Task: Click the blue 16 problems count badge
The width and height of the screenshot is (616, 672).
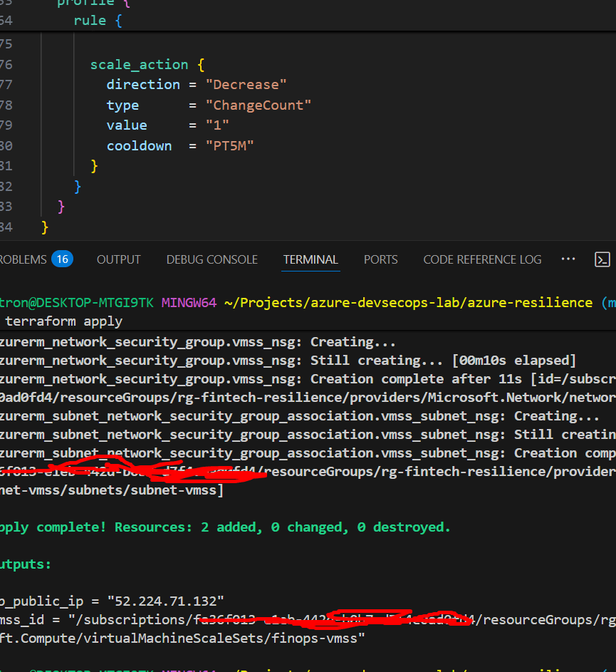Action: 62,259
